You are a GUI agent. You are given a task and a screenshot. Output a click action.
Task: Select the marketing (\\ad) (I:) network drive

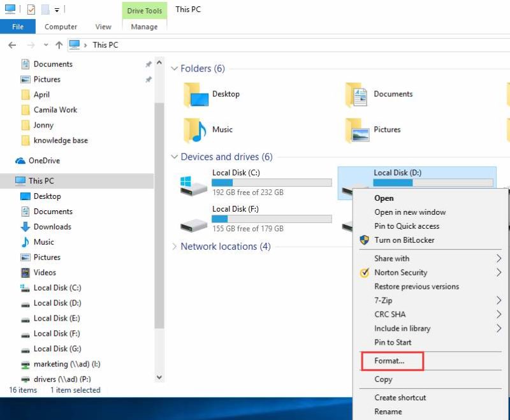pyautogui.click(x=68, y=364)
